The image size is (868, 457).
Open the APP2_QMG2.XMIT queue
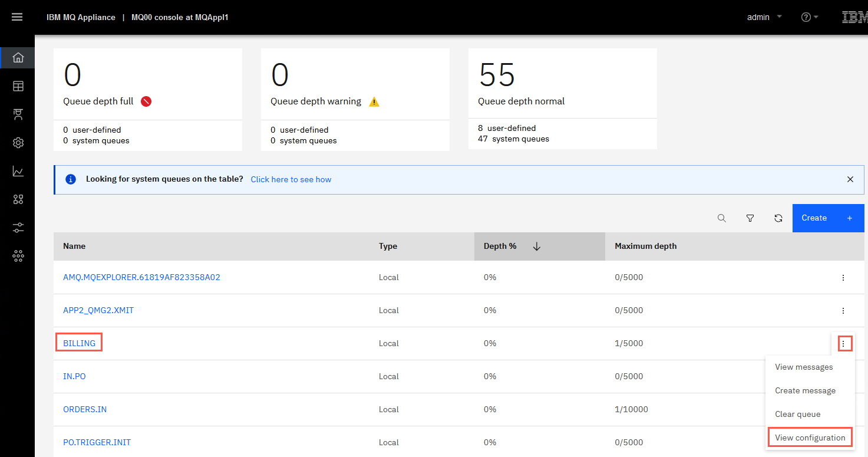(x=98, y=310)
